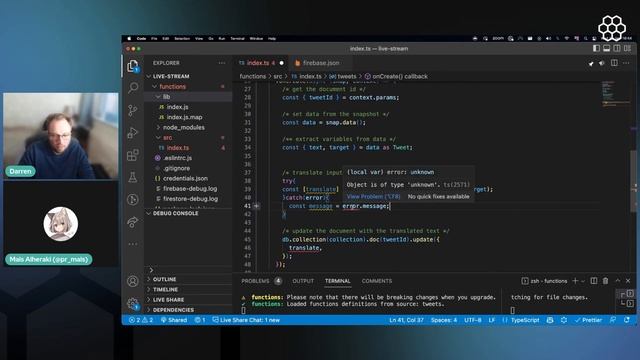
Task: Click View Problem link in hover tooltip
Action: [x=373, y=196]
